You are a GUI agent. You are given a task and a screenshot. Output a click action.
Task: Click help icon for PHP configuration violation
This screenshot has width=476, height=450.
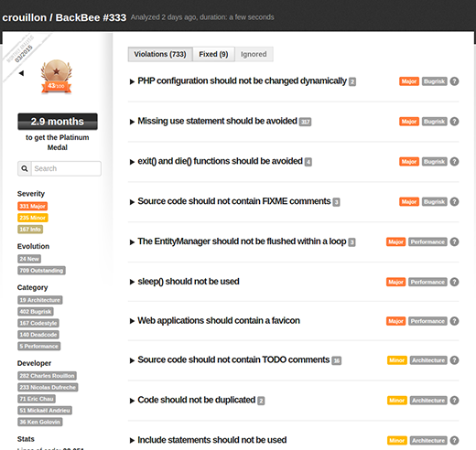(x=454, y=81)
